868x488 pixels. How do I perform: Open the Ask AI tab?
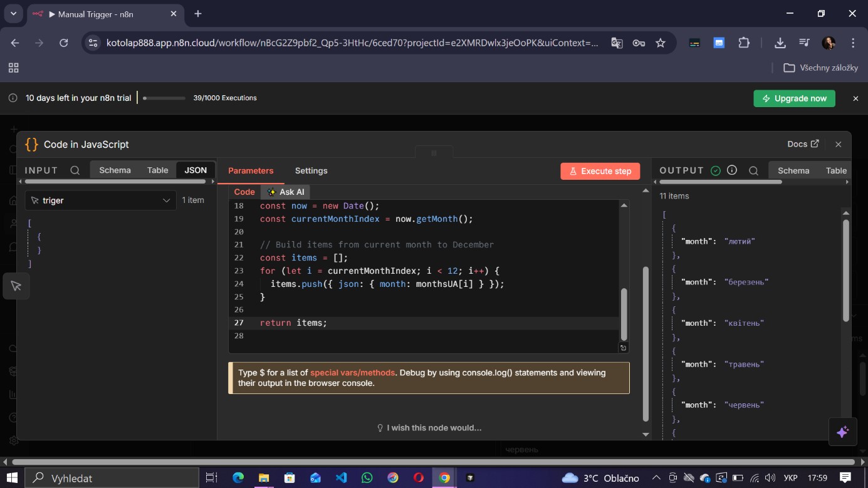285,192
